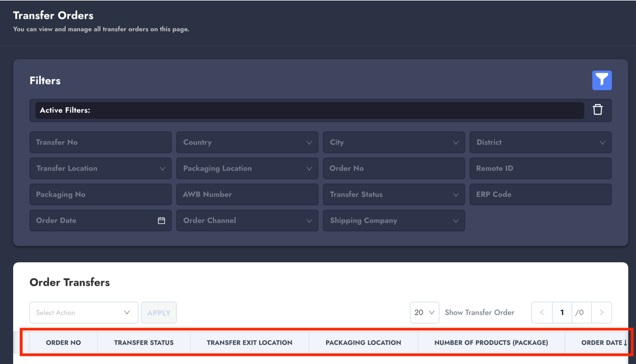Open the Select Action dropdown
The image size is (636, 364).
coord(83,313)
